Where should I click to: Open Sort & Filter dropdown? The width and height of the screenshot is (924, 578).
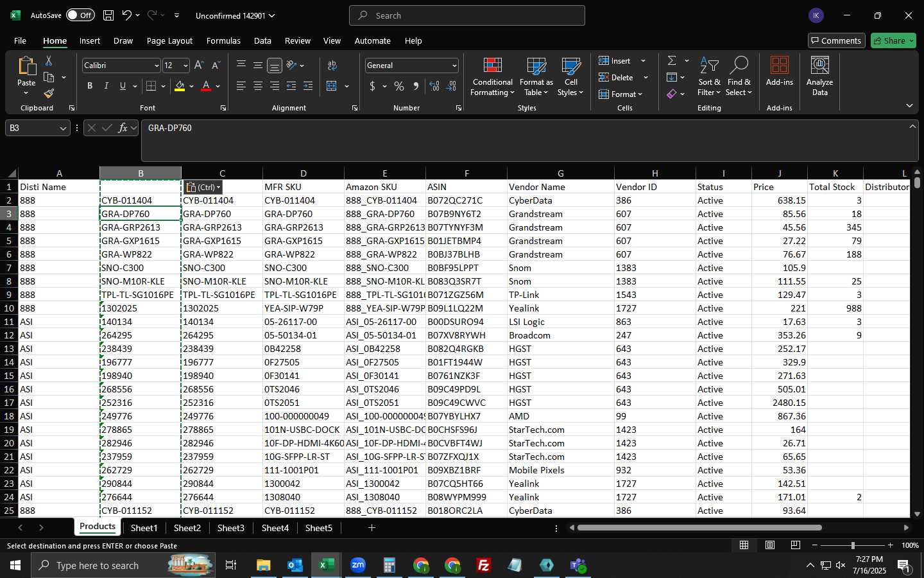coord(709,76)
